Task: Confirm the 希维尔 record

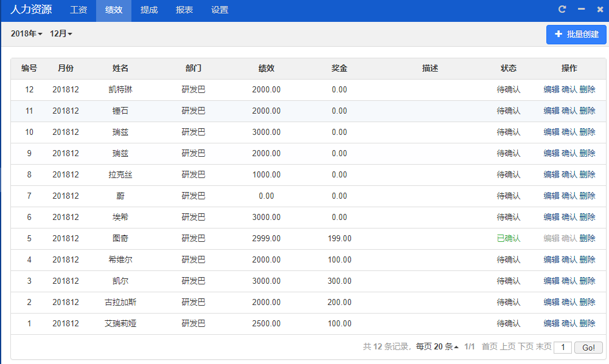Action: [569, 260]
